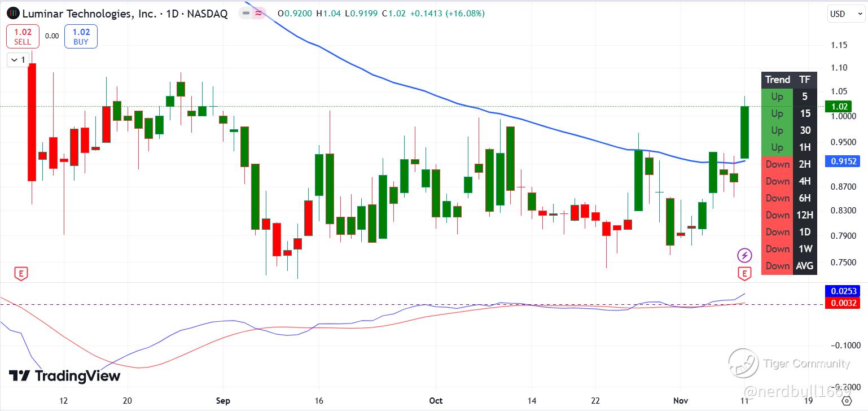Select the Down cell for AVG row
Image resolution: width=868 pixels, height=411 pixels.
pos(777,266)
